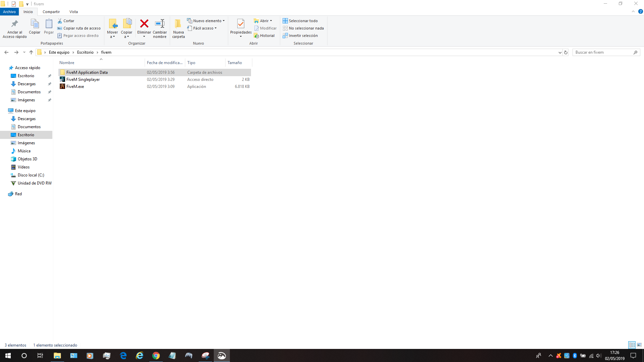644x362 pixels.
Task: Click the Pegar paste icon
Action: [49, 24]
